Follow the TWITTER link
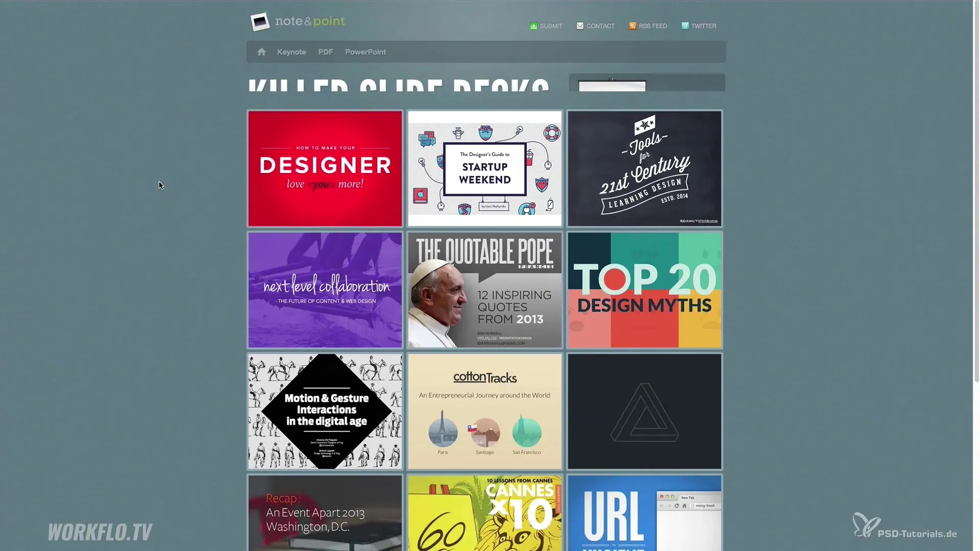This screenshot has height=551, width=980. click(x=703, y=26)
